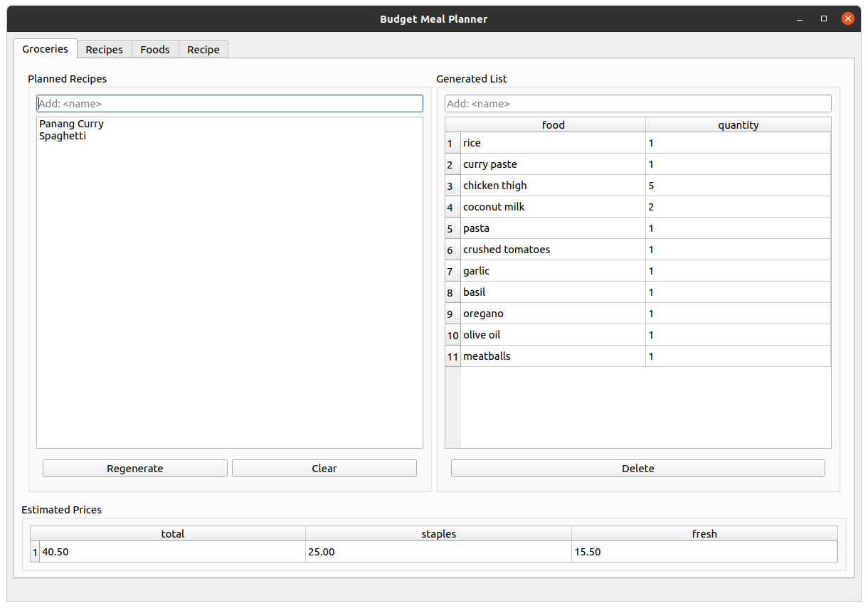The height and width of the screenshot is (608, 868).
Task: Select the pasta food cell
Action: click(553, 228)
